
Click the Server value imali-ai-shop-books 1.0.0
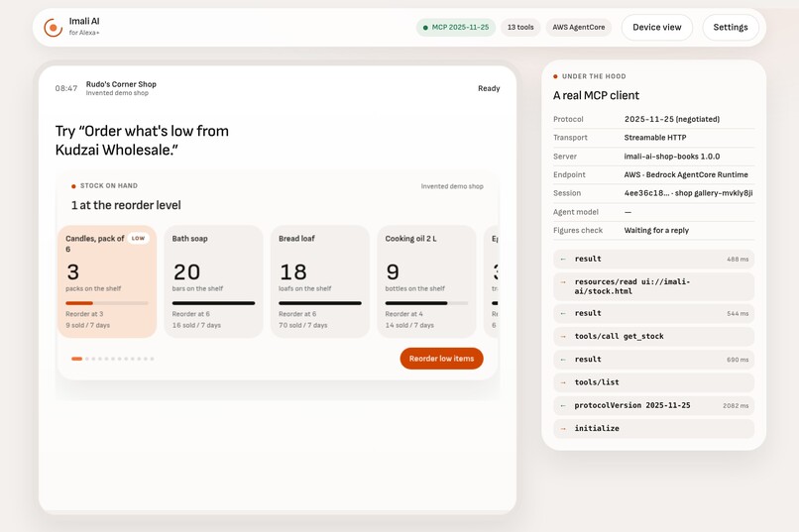pos(671,157)
